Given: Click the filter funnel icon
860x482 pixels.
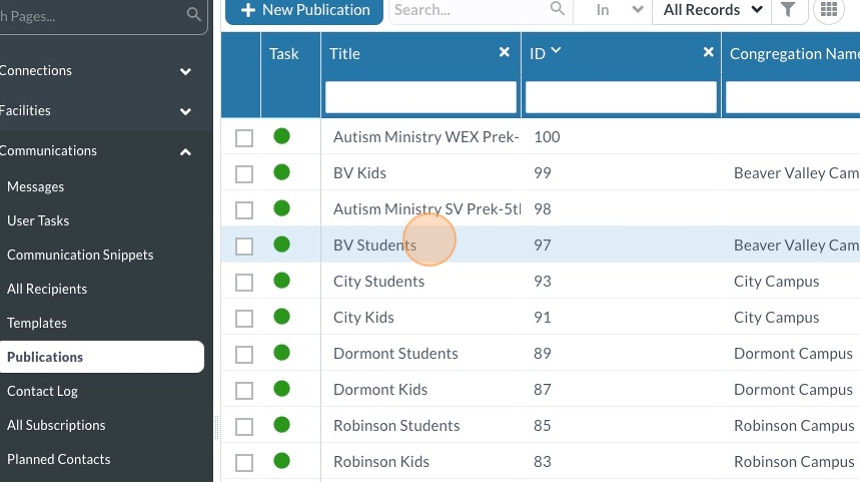Looking at the screenshot, I should pyautogui.click(x=788, y=10).
